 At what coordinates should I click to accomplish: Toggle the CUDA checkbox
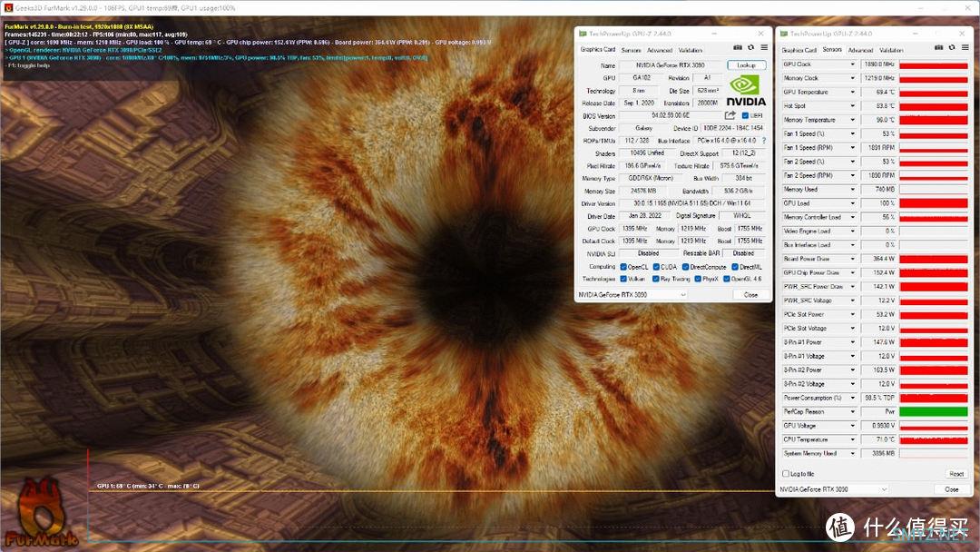pos(656,267)
